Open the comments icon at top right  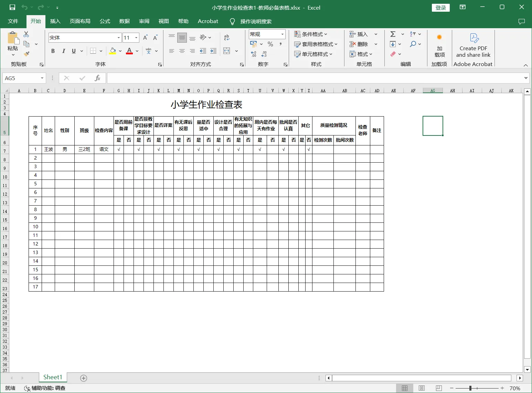coord(522,21)
